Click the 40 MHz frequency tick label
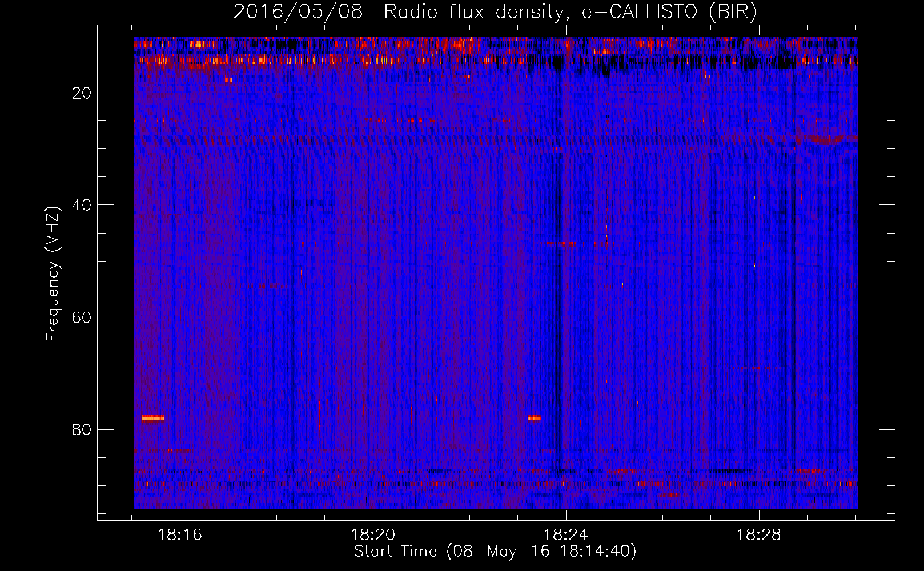The image size is (924, 571). pyautogui.click(x=82, y=205)
